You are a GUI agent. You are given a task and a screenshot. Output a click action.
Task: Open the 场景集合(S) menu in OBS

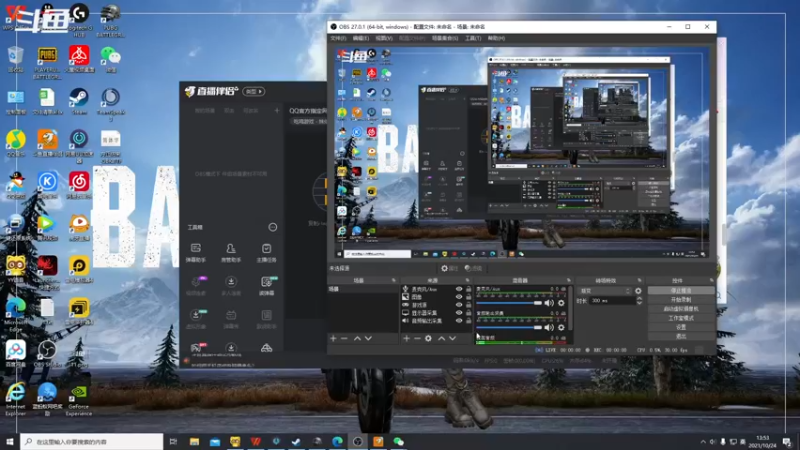(445, 38)
